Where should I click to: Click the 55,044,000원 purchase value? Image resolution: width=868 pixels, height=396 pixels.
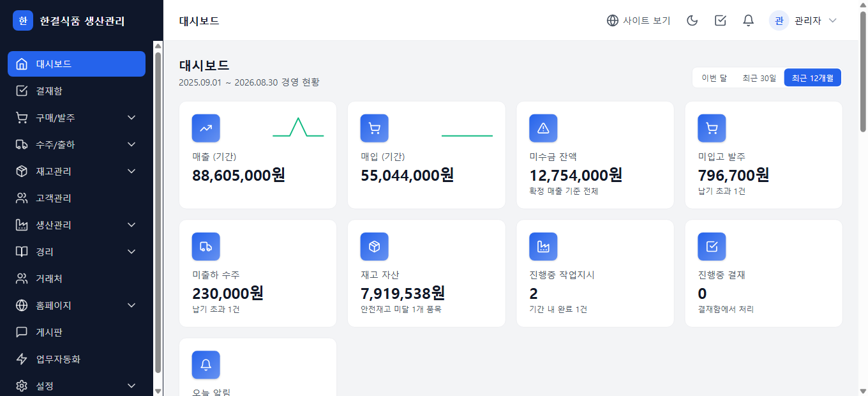[x=407, y=175]
